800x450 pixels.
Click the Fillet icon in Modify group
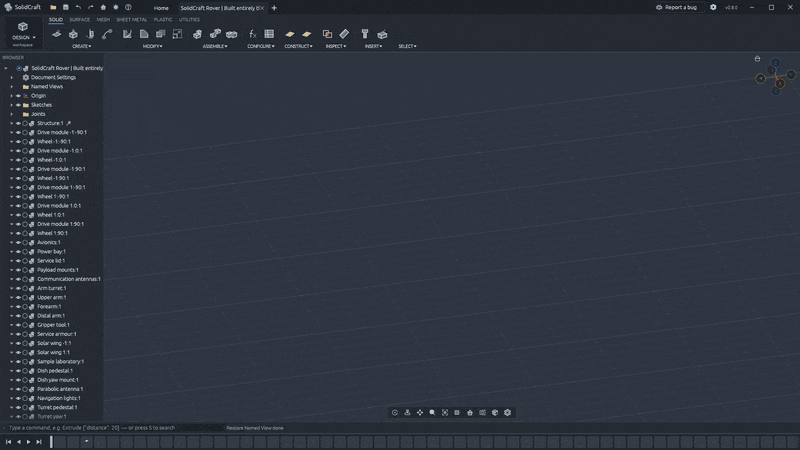(x=144, y=34)
